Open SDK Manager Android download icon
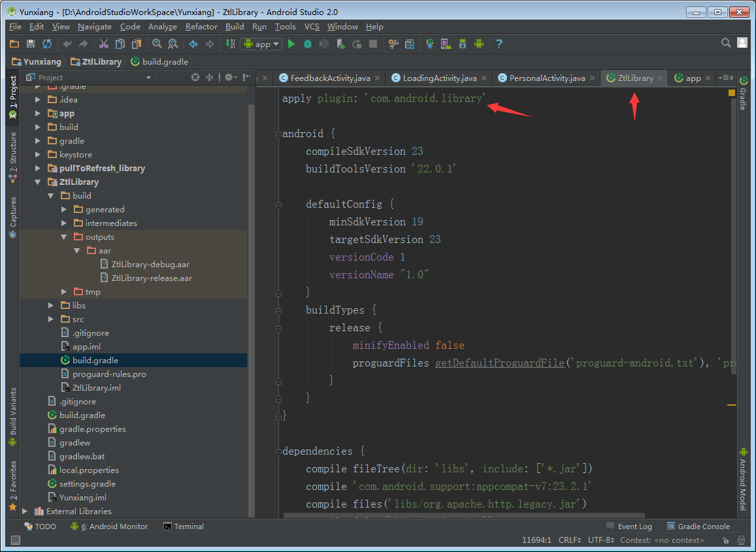 coord(463,44)
